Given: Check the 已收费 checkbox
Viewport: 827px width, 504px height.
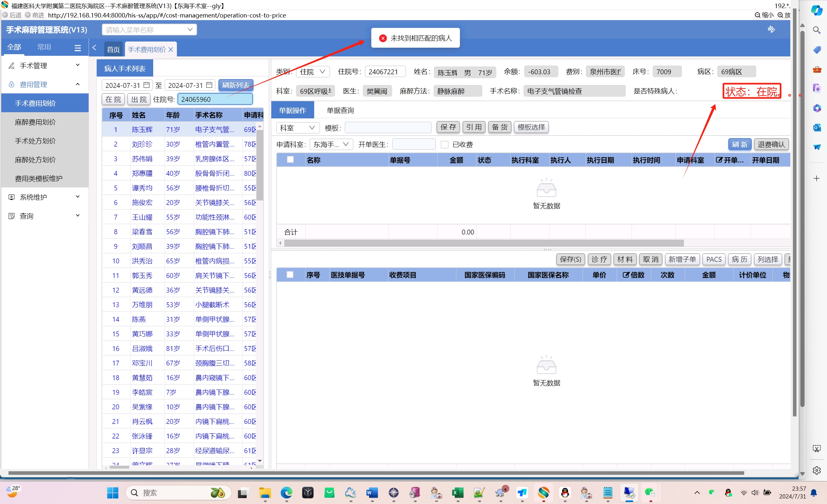Looking at the screenshot, I should [444, 145].
